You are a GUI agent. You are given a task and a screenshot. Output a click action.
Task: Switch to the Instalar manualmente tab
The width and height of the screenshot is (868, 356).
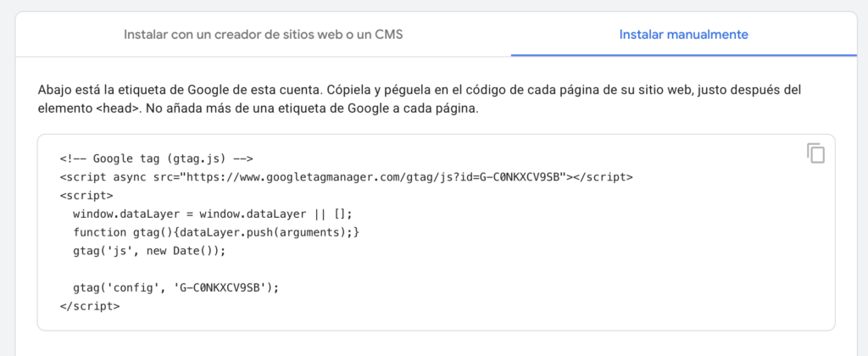tap(683, 35)
